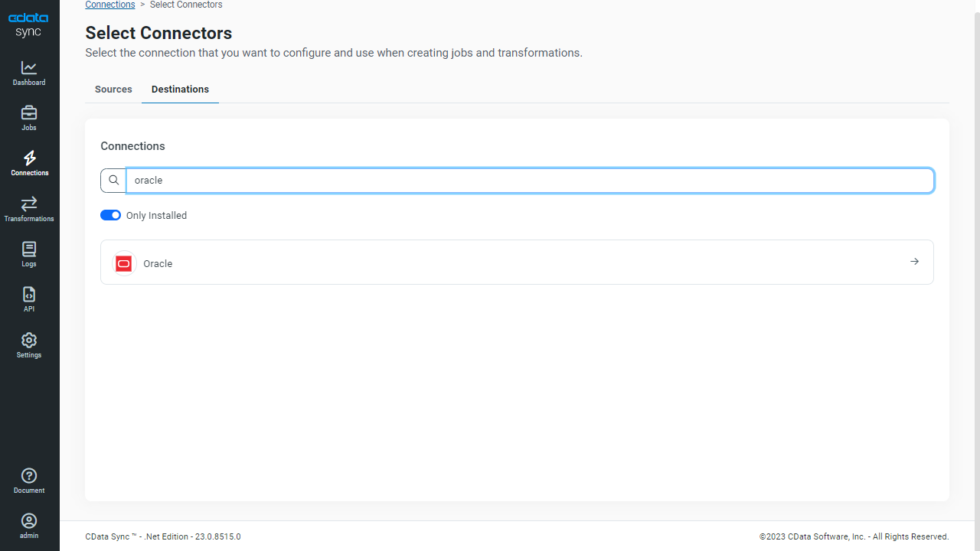Open Settings via the gear icon
Image resolution: width=980 pixels, height=551 pixels.
point(28,344)
